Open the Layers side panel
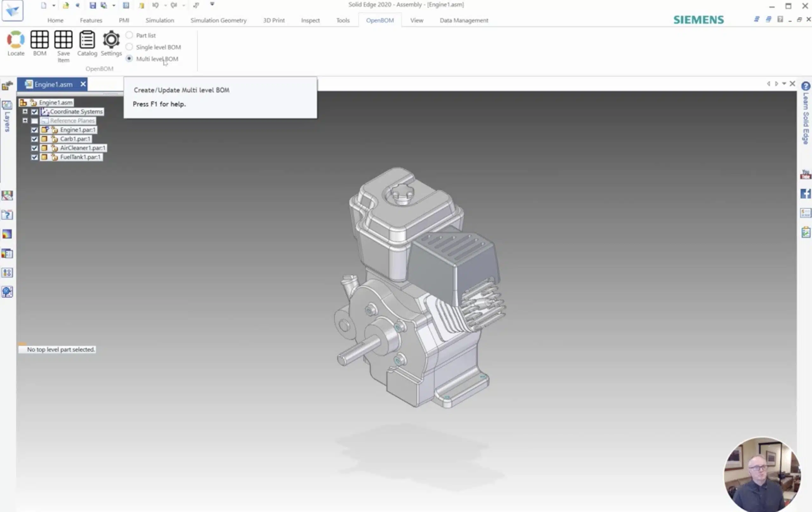The width and height of the screenshot is (812, 512). coord(7,116)
